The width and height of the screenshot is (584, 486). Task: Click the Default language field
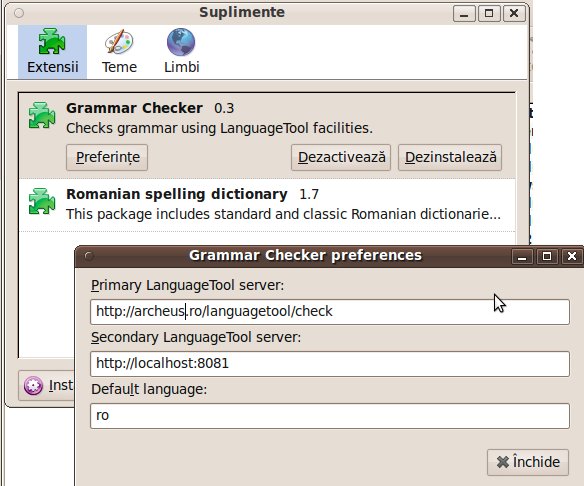tap(330, 416)
